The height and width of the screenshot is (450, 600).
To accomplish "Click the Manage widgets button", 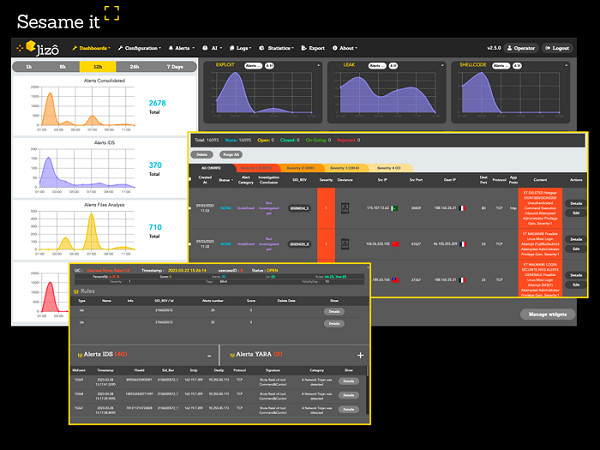I will coord(548,314).
